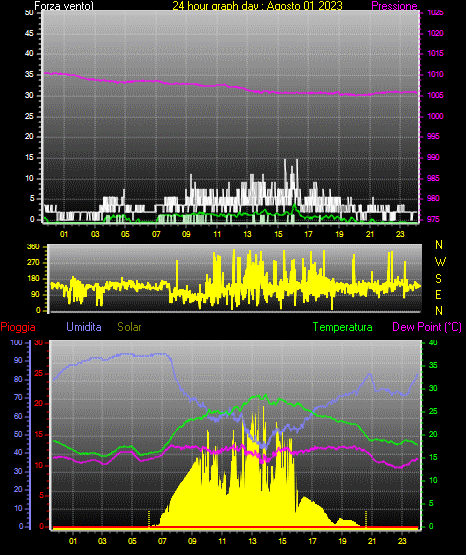The image size is (466, 555).
Task: Click the blue Umidita legend label
Action: click(x=84, y=327)
